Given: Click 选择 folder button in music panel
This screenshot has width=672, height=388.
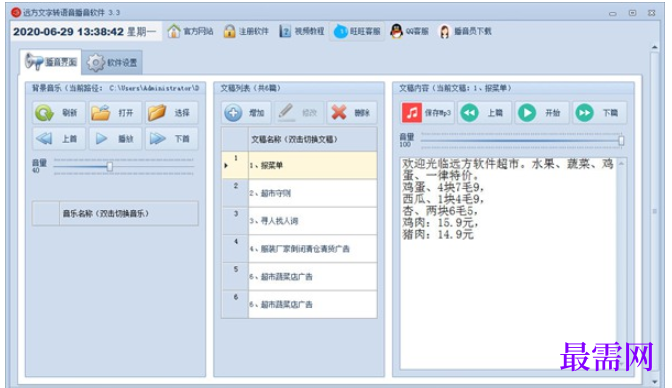Looking at the screenshot, I should tap(171, 113).
